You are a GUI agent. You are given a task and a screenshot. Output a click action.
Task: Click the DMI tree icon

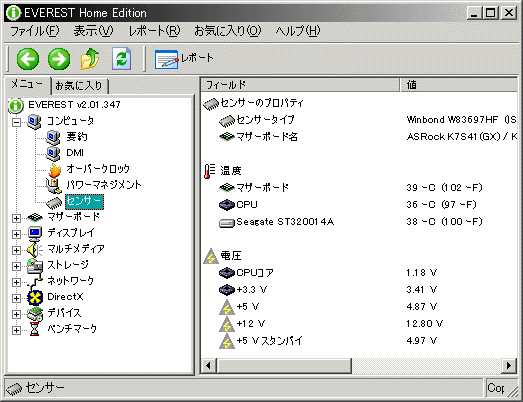[x=53, y=153]
